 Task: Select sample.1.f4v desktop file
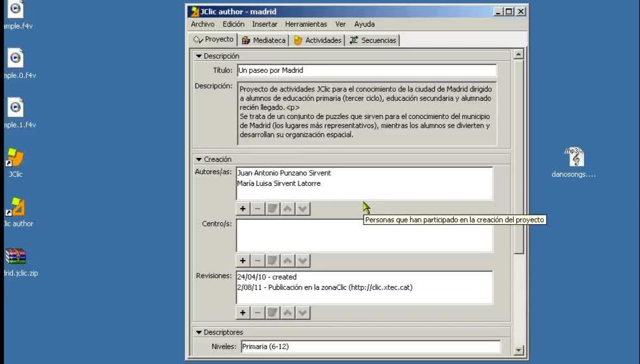(18, 113)
